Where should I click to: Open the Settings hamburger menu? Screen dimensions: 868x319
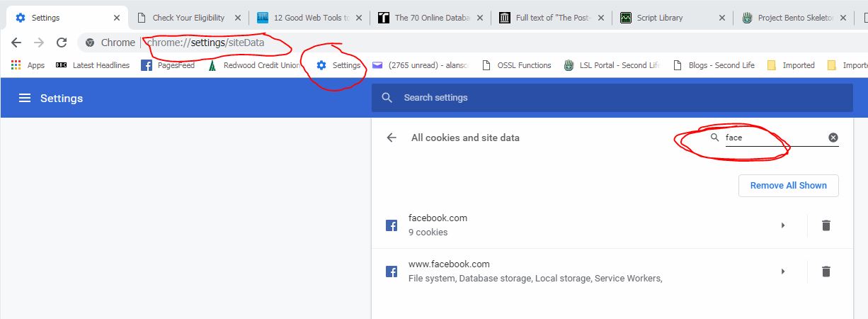pyautogui.click(x=25, y=98)
